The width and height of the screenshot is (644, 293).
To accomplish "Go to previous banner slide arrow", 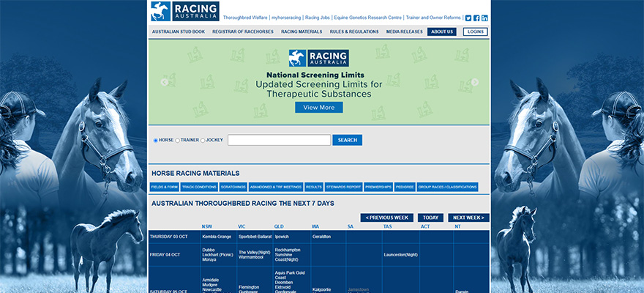I will 164,82.
